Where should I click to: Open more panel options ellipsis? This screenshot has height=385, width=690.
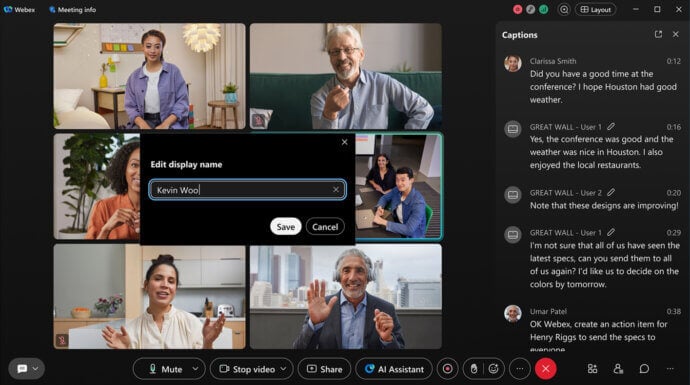(670, 369)
